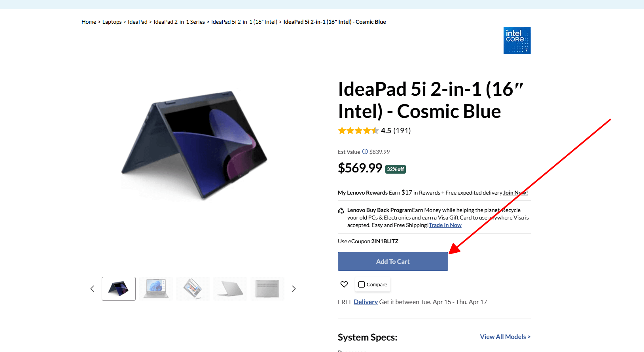Click the 4.5 star rating stars
Viewport: 644px width, 352px height.
pos(358,131)
